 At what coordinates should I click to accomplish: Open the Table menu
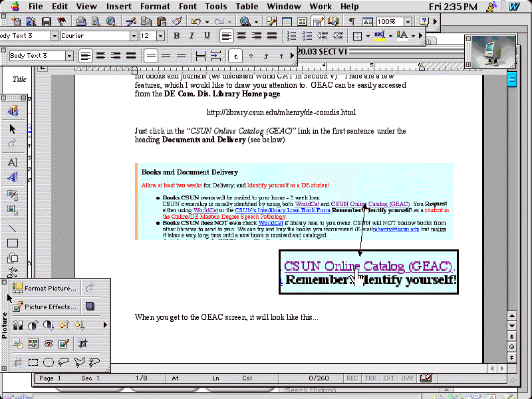tap(247, 7)
